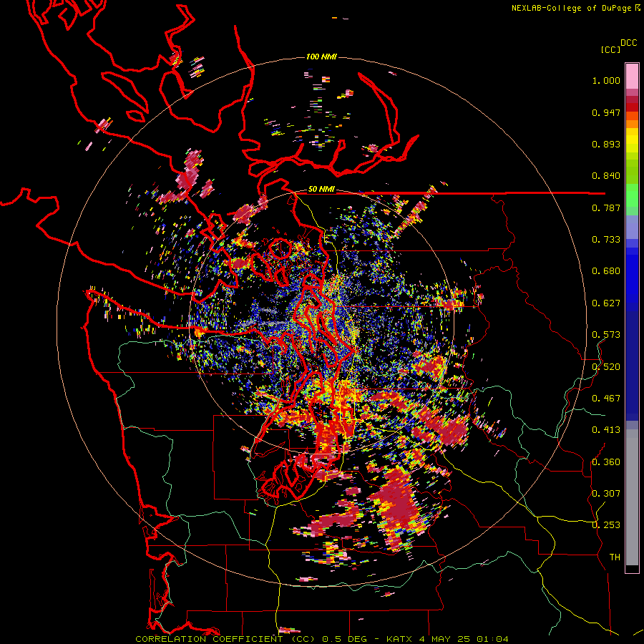The width and height of the screenshot is (644, 644).
Task: Click the 50 NMI range ring label
Action: pos(321,190)
